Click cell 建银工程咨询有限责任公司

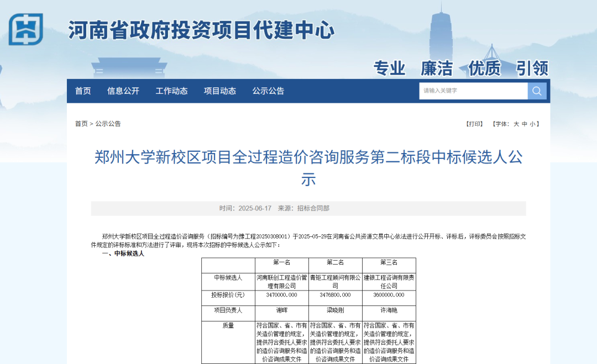click(x=389, y=282)
